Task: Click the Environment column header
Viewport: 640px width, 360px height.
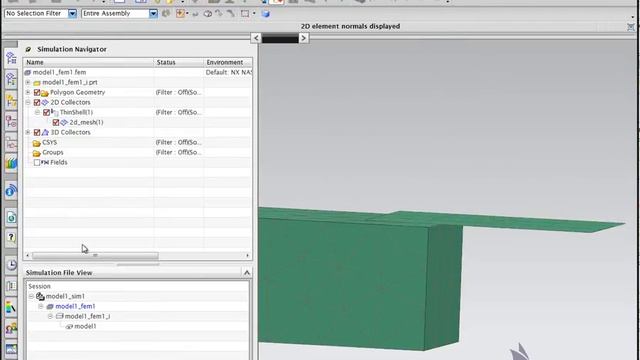Action: click(x=228, y=62)
